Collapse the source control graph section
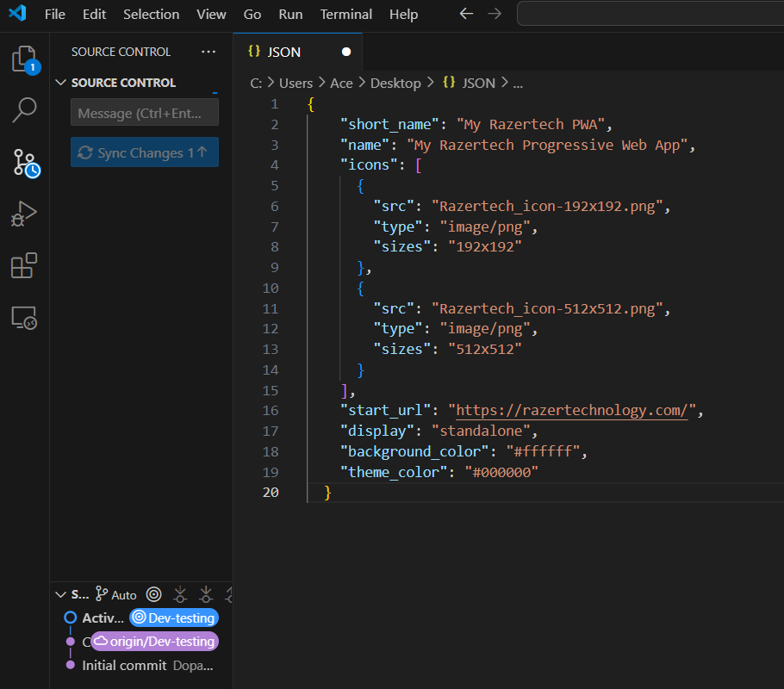The width and height of the screenshot is (784, 689). pyautogui.click(x=60, y=594)
